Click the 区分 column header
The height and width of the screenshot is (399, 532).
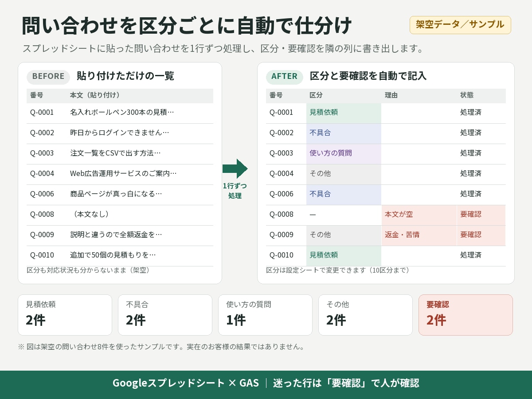(x=316, y=95)
